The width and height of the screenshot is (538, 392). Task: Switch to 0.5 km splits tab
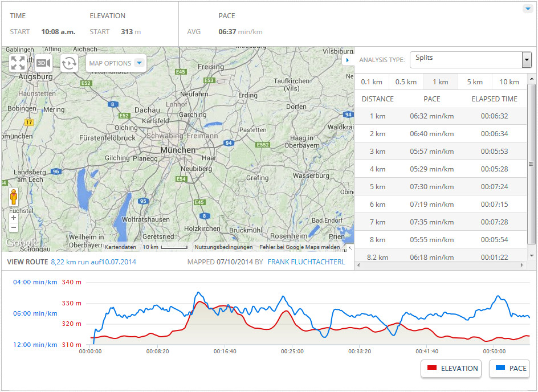pyautogui.click(x=406, y=82)
